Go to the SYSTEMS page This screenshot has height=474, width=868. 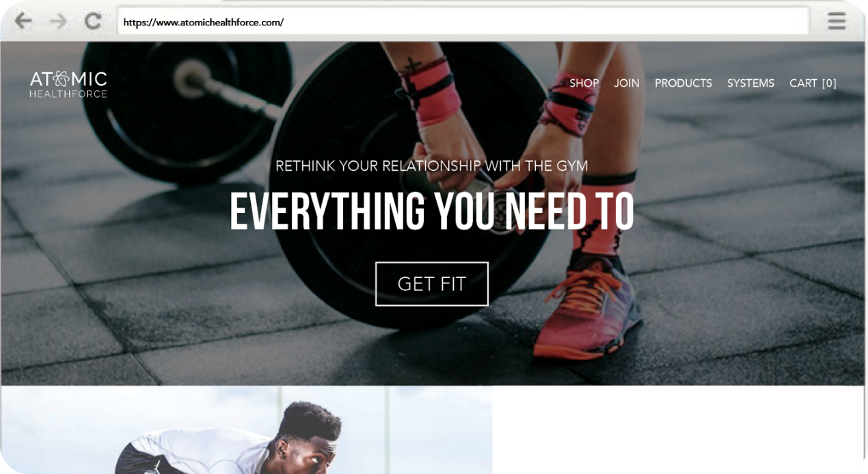[750, 83]
